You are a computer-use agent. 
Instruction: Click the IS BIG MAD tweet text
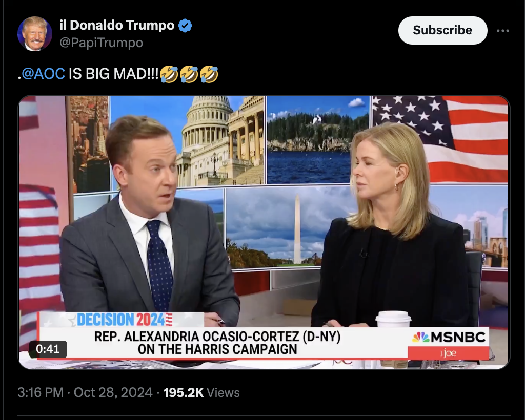(113, 74)
